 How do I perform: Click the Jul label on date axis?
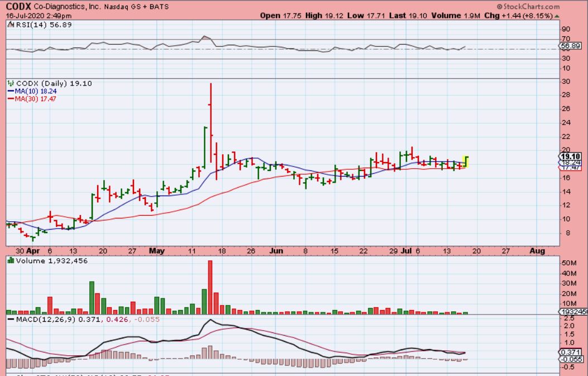[405, 251]
